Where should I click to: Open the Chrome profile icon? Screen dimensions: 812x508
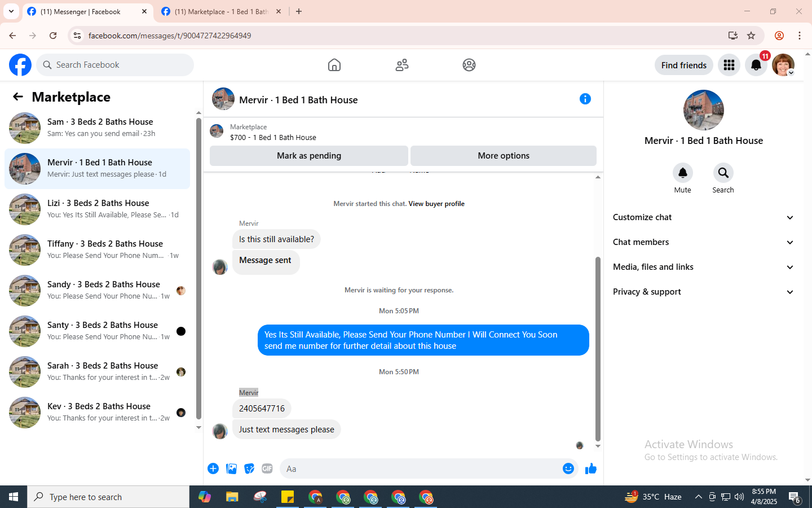tap(779, 36)
